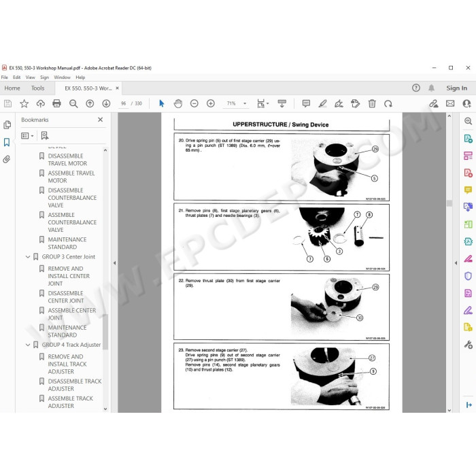Open the Sign document pen tool
This screenshot has height=476, width=476.
click(x=339, y=103)
